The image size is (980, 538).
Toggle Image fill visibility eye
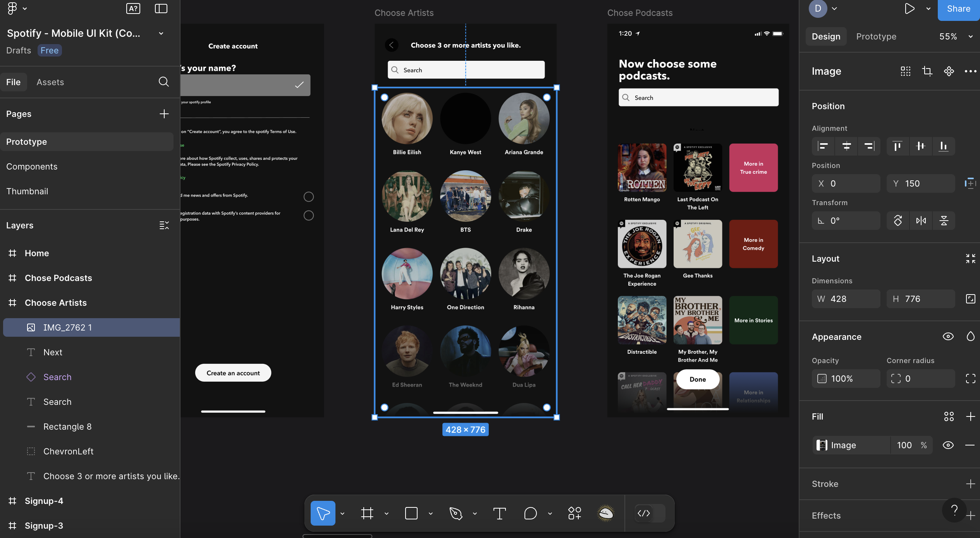click(x=948, y=445)
